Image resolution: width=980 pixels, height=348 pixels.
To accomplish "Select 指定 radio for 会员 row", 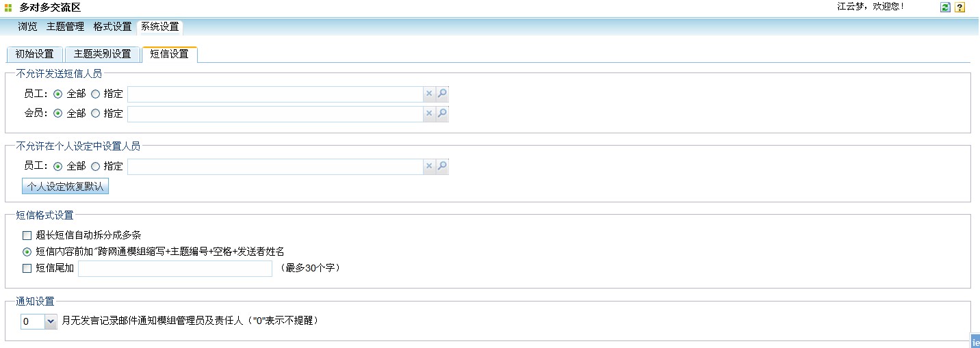I will [x=96, y=113].
